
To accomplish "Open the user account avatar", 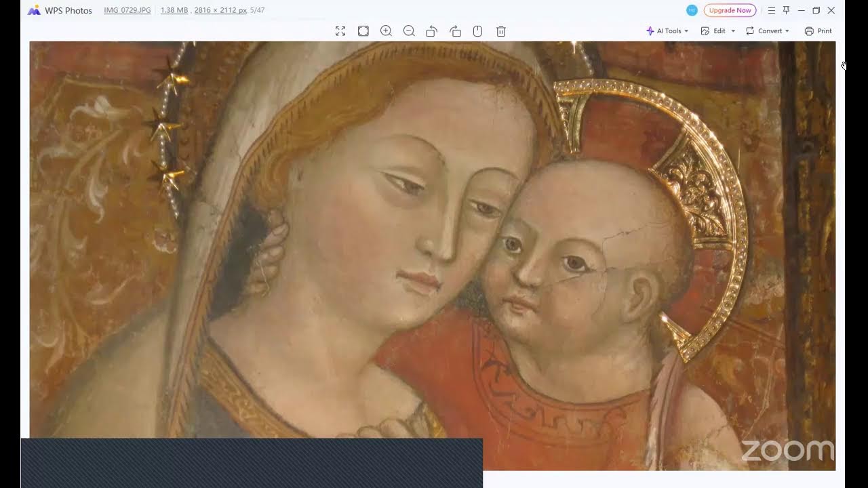I will pyautogui.click(x=692, y=10).
